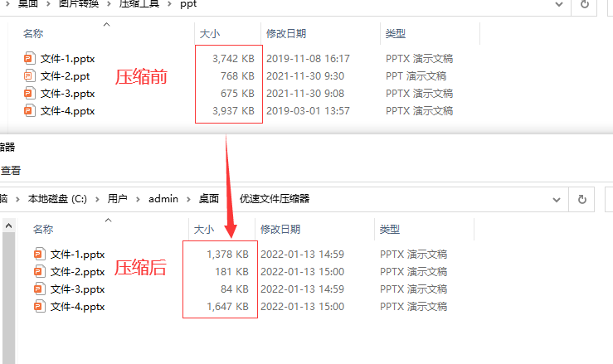The width and height of the screenshot is (613, 364).
Task: Navigate to 本地磁盘 (C:) in the breadcrumb
Action: click(x=57, y=199)
